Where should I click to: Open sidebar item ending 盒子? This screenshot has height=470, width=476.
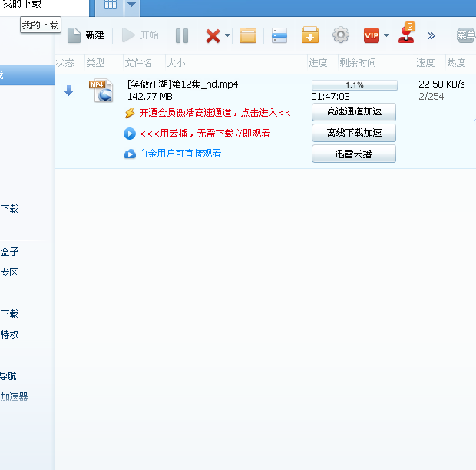click(x=9, y=251)
